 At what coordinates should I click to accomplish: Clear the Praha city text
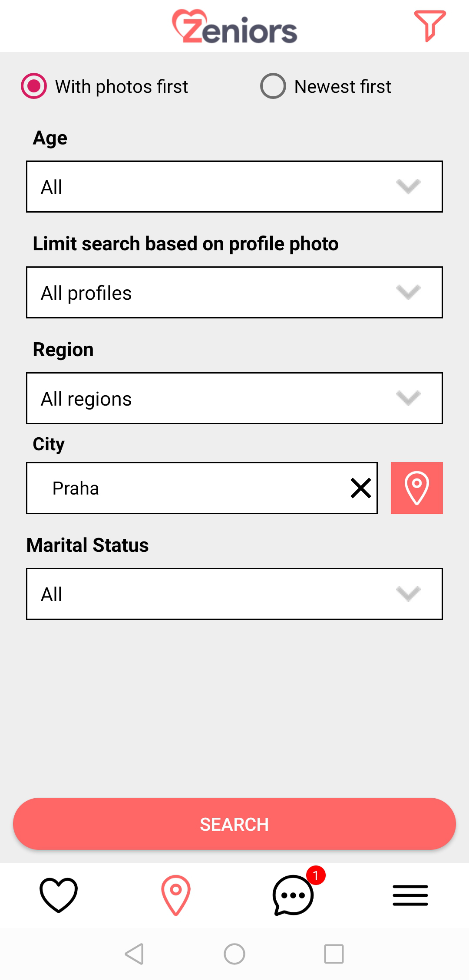360,488
